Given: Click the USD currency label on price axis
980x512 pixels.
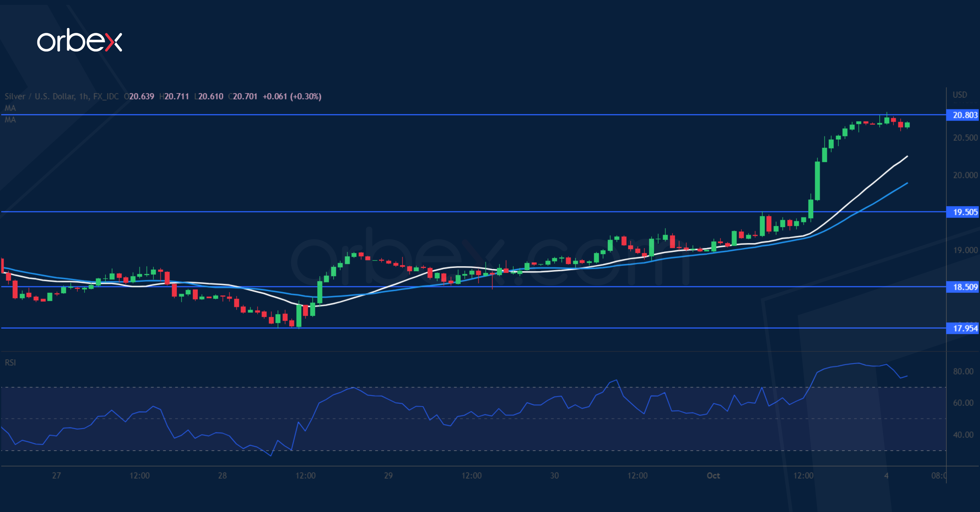Looking at the screenshot, I should coord(960,95).
